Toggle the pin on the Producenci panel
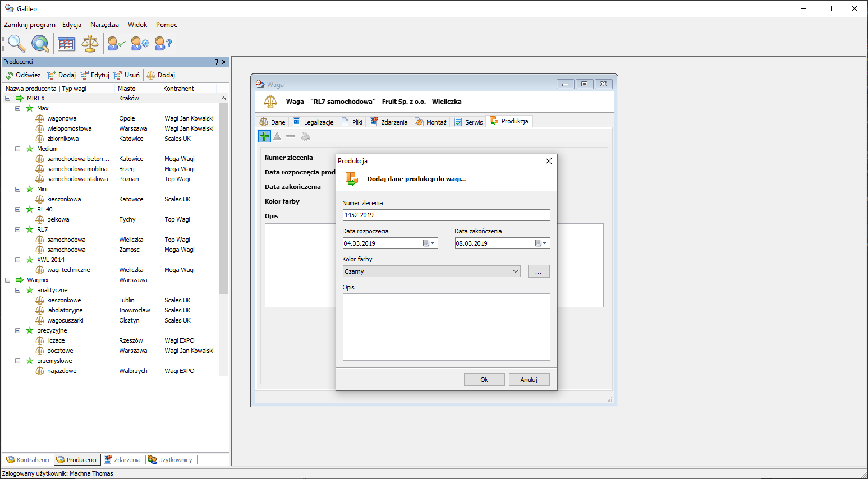 click(x=216, y=62)
